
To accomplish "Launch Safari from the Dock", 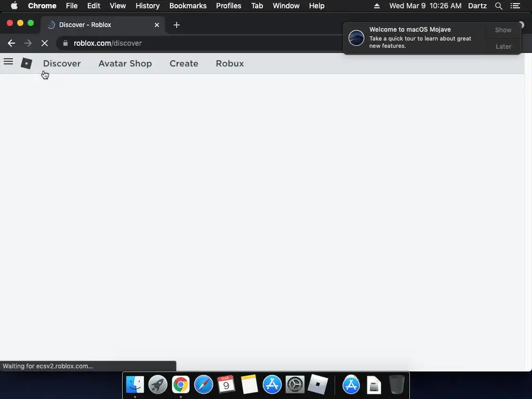I will point(204,385).
